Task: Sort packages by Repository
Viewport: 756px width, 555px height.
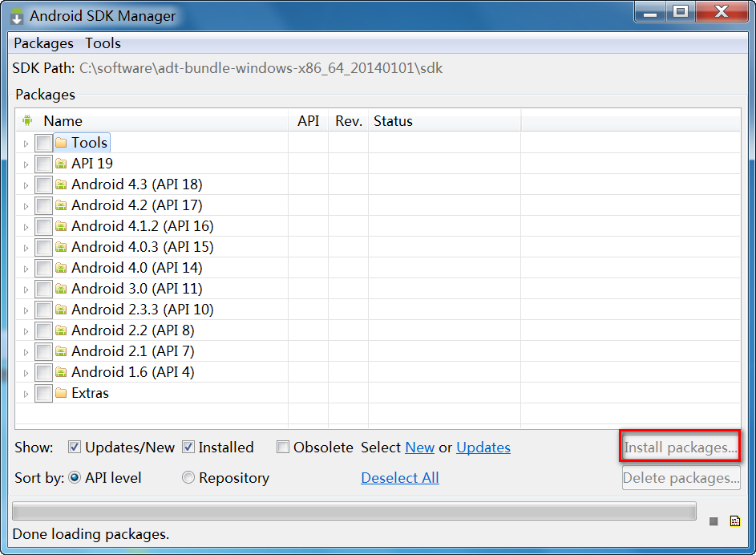Action: [x=188, y=477]
